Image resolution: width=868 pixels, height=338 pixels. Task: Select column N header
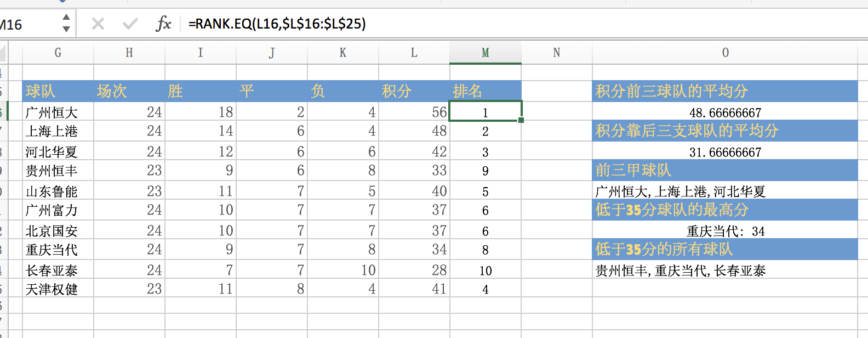click(557, 53)
